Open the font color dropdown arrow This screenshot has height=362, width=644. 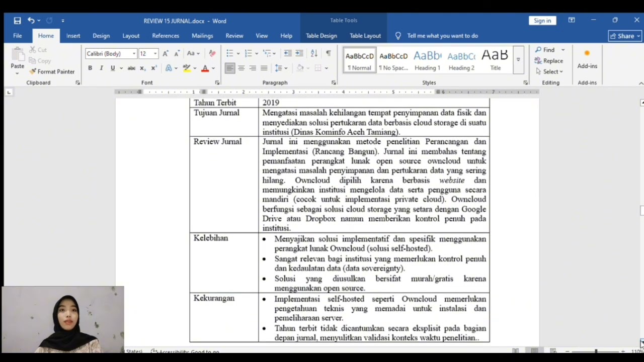[x=213, y=68]
